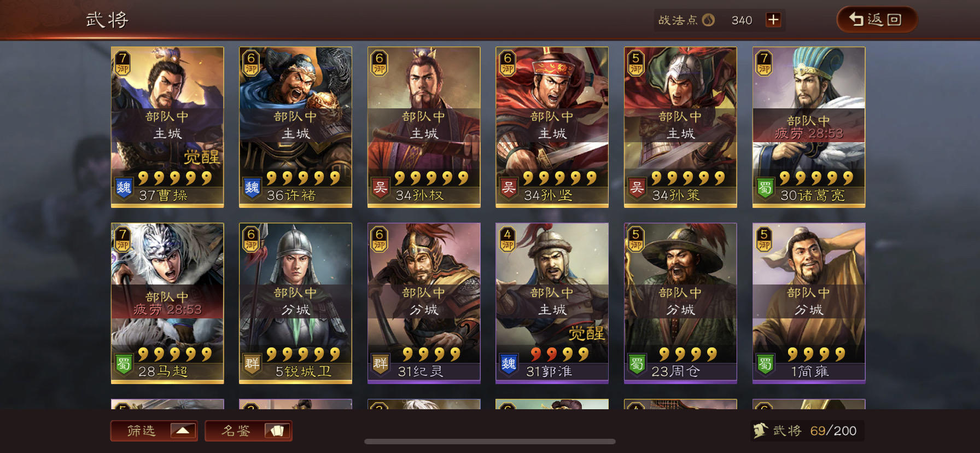This screenshot has height=453, width=980.
Task: Open the 名鉴 card collection
Action: [249, 431]
